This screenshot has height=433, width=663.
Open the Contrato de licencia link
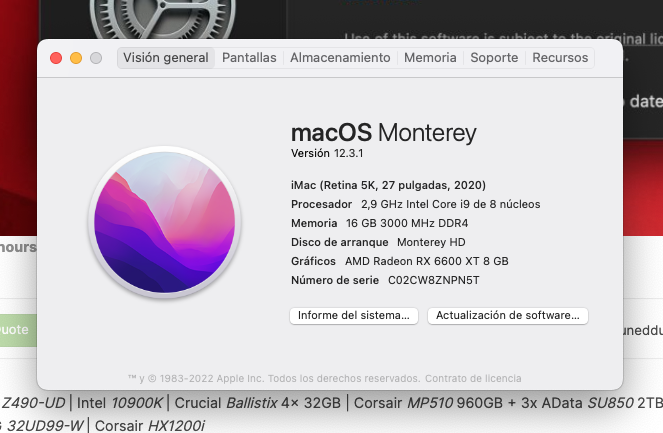coord(473,378)
